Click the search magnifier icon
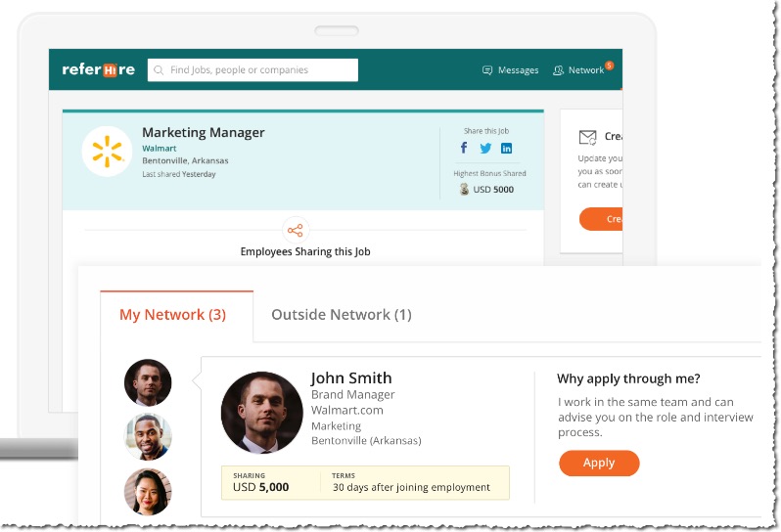 [x=159, y=70]
